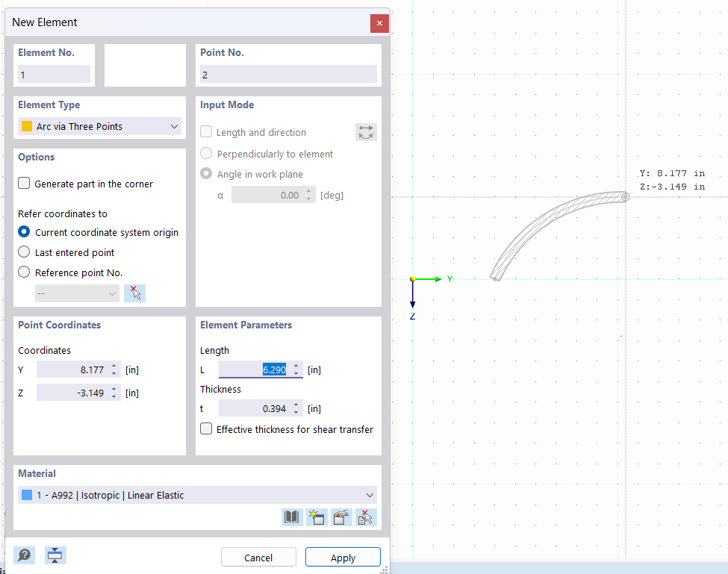The image size is (728, 574).
Task: Open the Material selection dropdown
Action: click(369, 495)
